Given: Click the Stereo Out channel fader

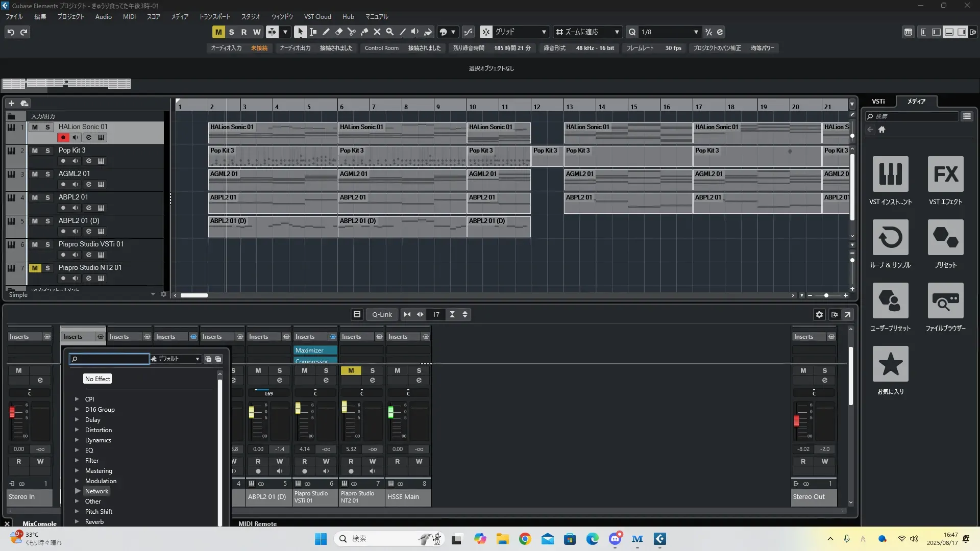Looking at the screenshot, I should 796,421.
